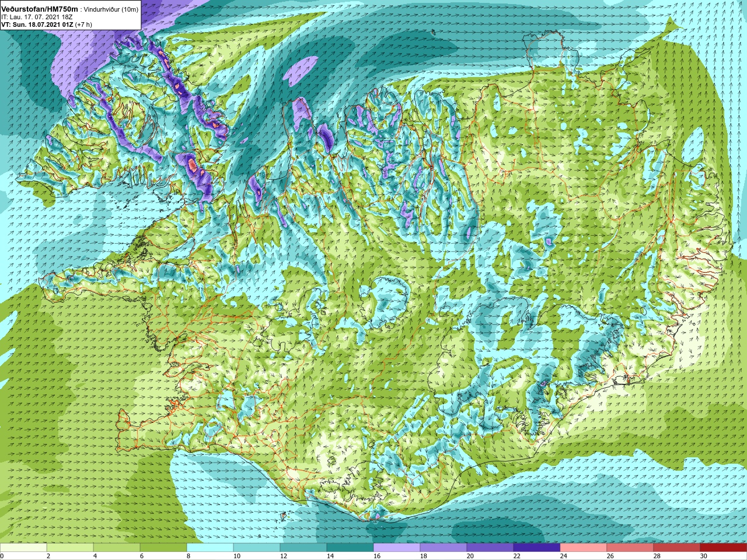This screenshot has height=560, width=747.
Task: Click the legend scale number '24'
Action: [564, 556]
